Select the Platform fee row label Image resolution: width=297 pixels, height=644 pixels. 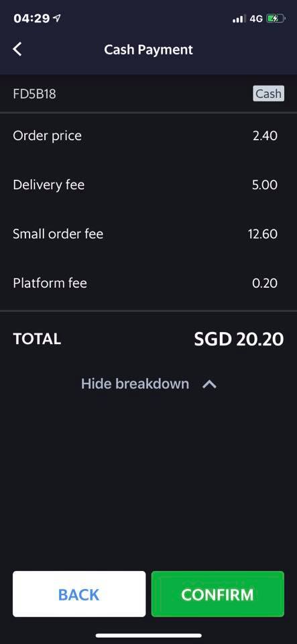(x=50, y=283)
